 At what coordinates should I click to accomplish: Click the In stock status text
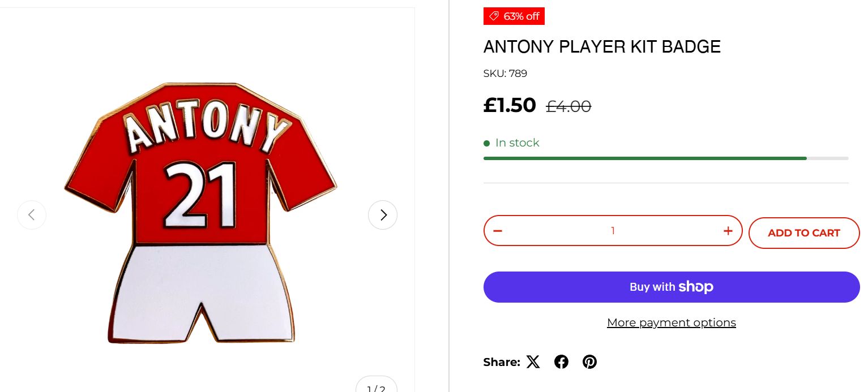coord(517,143)
